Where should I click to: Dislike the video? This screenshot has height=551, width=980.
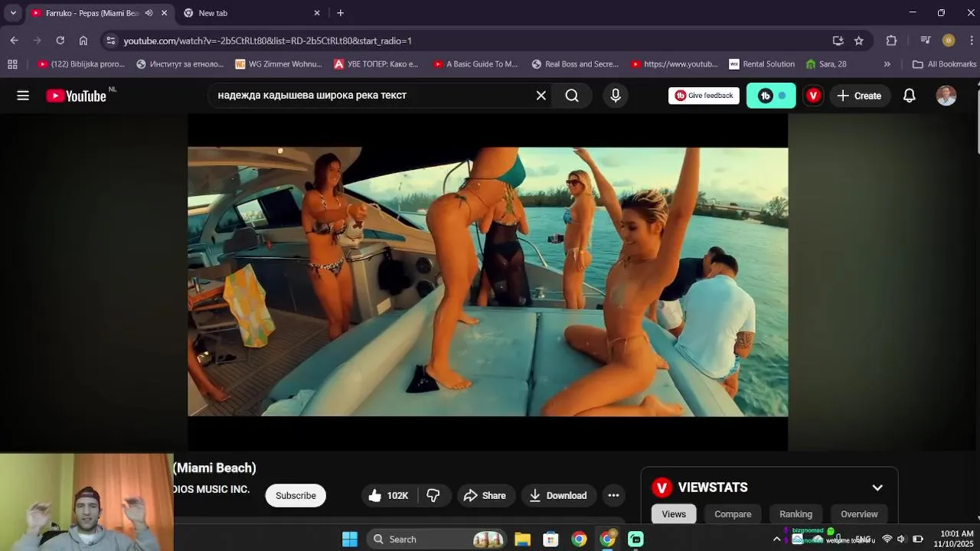(433, 496)
